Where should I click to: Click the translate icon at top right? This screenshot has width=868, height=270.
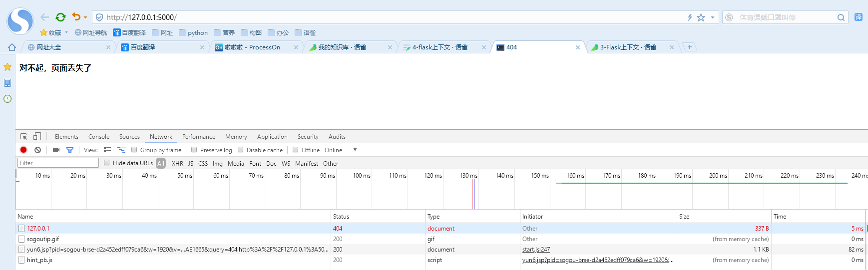(859, 17)
